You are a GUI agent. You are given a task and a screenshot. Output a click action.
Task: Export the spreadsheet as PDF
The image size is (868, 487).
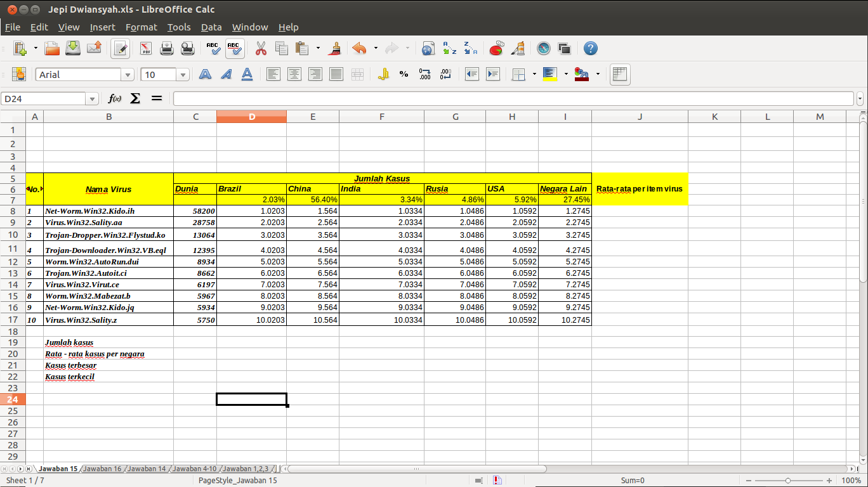click(x=145, y=48)
